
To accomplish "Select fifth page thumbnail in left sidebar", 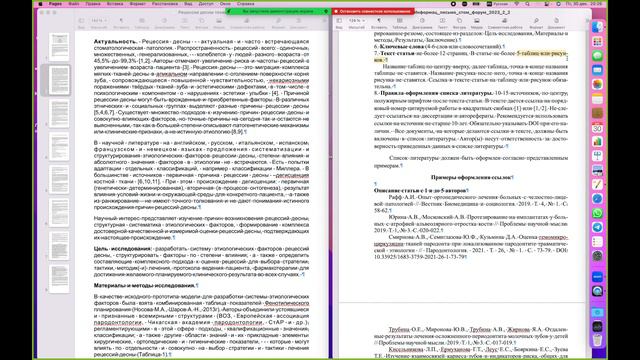I will (60, 180).
